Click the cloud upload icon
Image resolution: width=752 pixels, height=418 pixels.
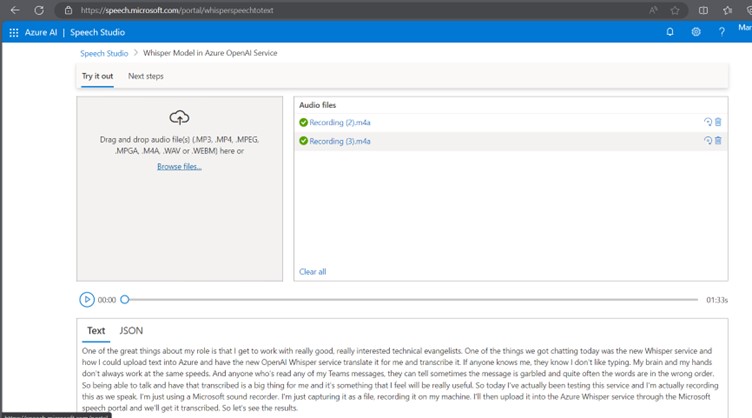pos(179,117)
